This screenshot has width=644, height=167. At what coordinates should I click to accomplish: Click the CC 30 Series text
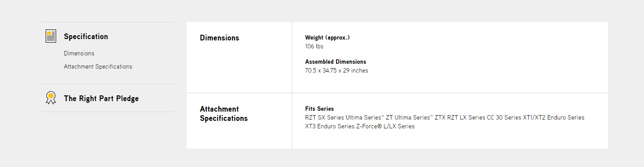coord(504,117)
